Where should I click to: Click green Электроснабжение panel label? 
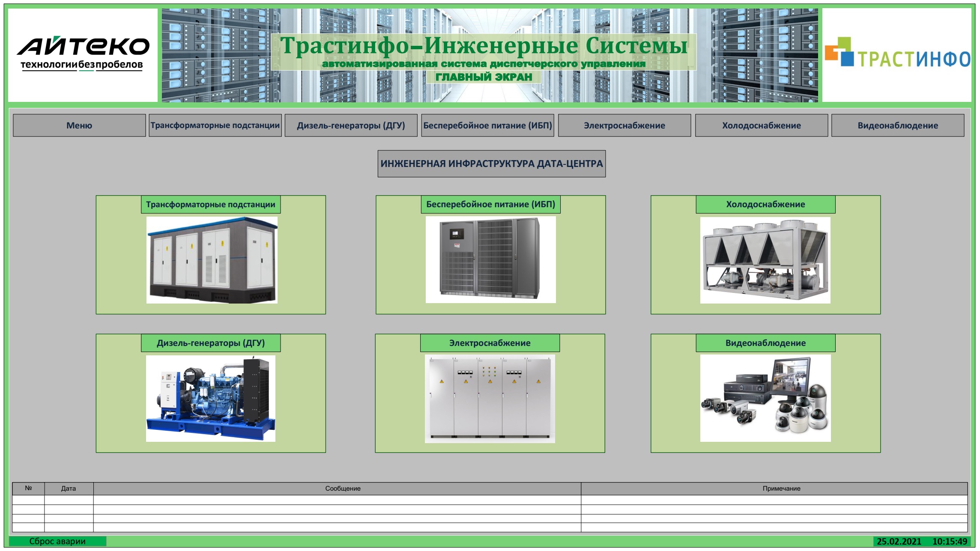490,343
